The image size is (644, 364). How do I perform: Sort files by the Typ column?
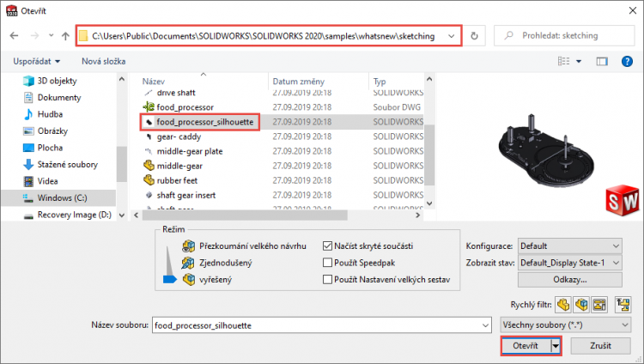[380, 82]
